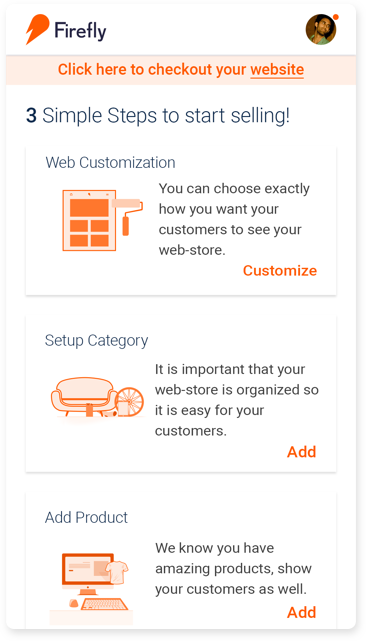This screenshot has height=641, width=366.
Task: Click the Firefly flame logo icon
Action: pyautogui.click(x=37, y=29)
